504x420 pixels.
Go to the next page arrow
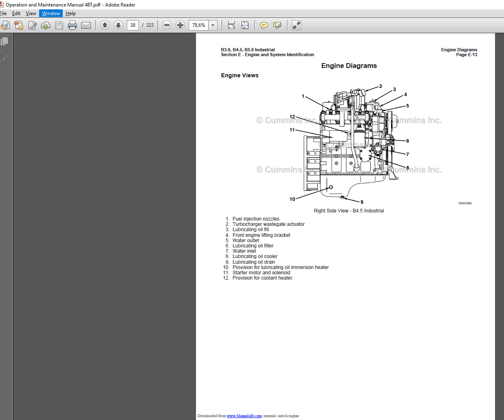click(118, 25)
